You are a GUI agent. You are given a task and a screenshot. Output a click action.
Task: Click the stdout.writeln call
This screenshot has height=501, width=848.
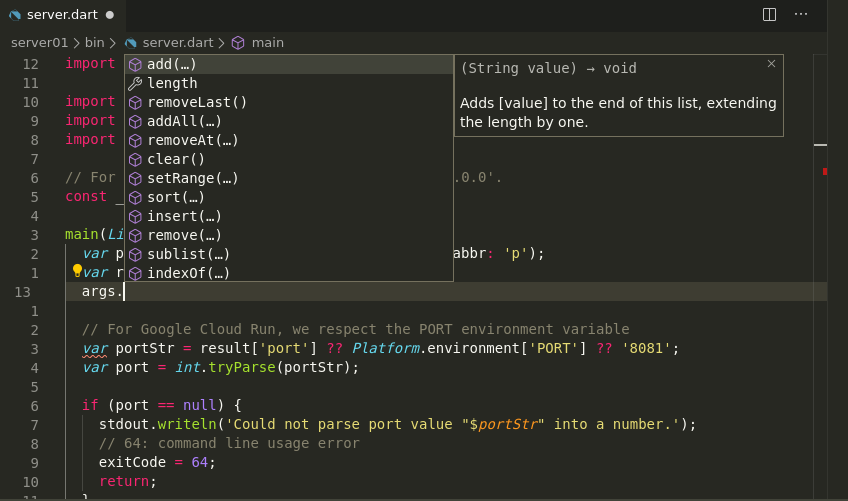pos(157,424)
